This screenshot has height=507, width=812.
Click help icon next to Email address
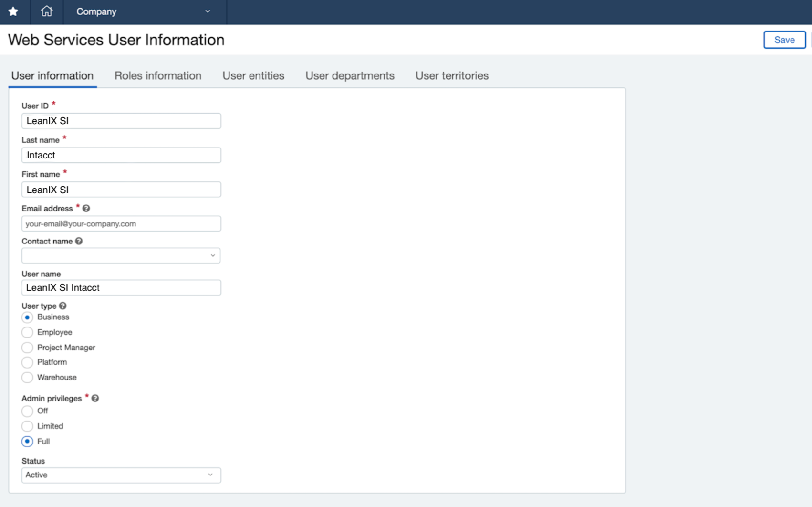(x=86, y=209)
